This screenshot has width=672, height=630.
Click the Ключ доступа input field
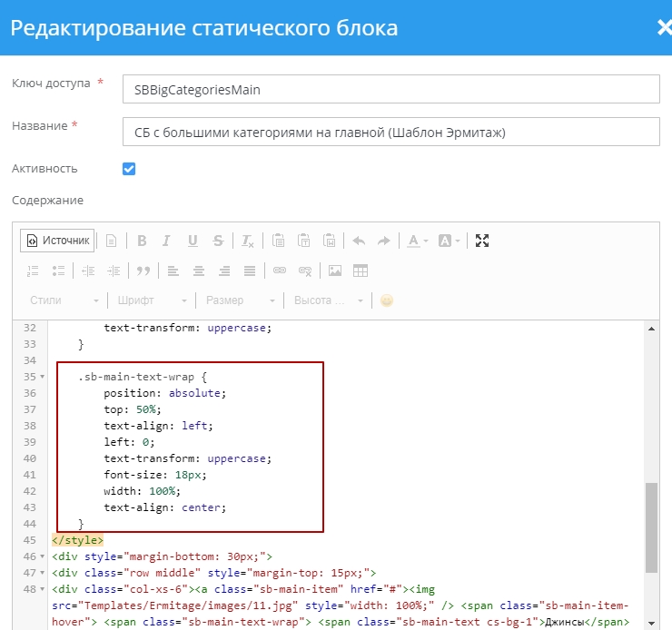click(x=390, y=89)
